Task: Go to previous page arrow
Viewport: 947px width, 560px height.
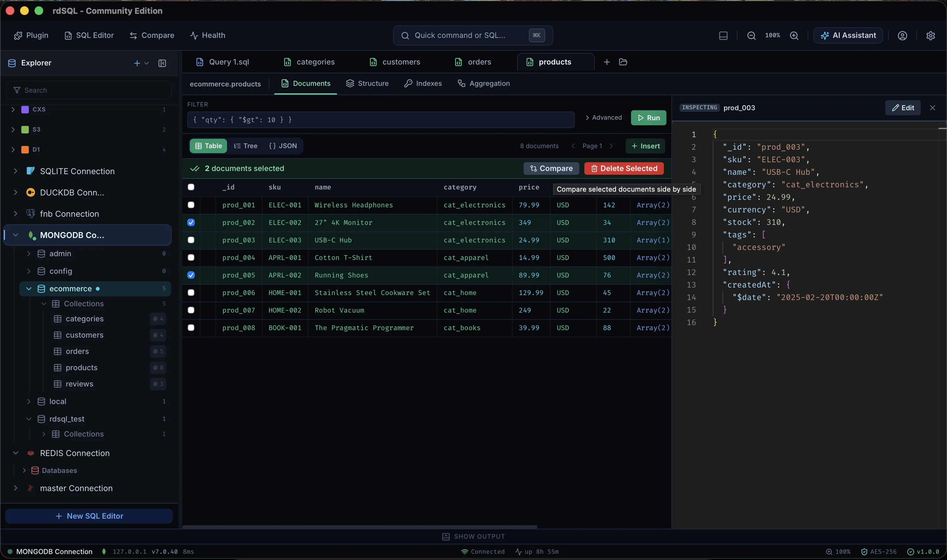Action: [573, 146]
